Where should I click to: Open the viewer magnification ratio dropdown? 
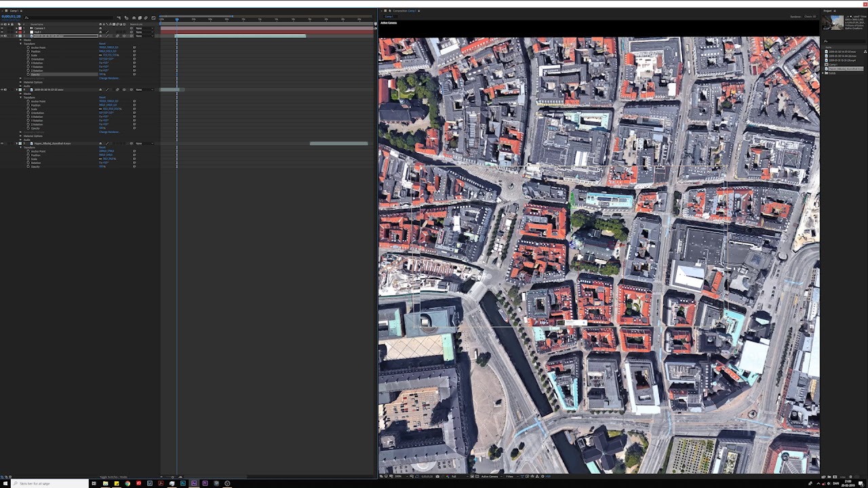coord(400,476)
